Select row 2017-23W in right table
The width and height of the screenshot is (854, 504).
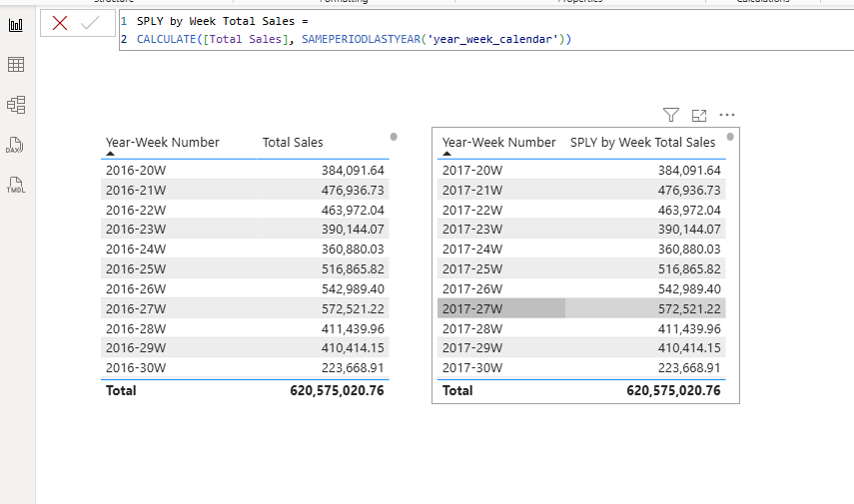[x=581, y=230]
